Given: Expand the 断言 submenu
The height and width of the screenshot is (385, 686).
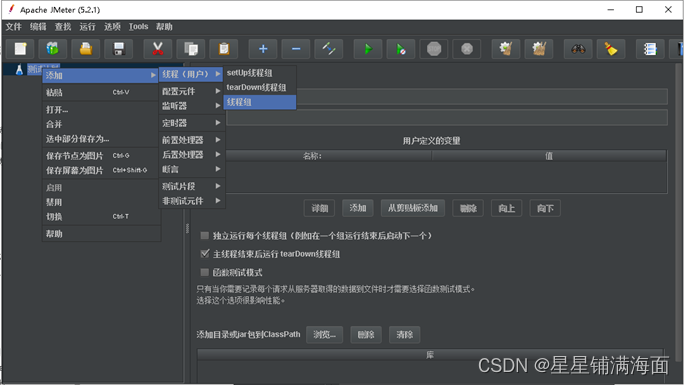Looking at the screenshot, I should [x=191, y=169].
